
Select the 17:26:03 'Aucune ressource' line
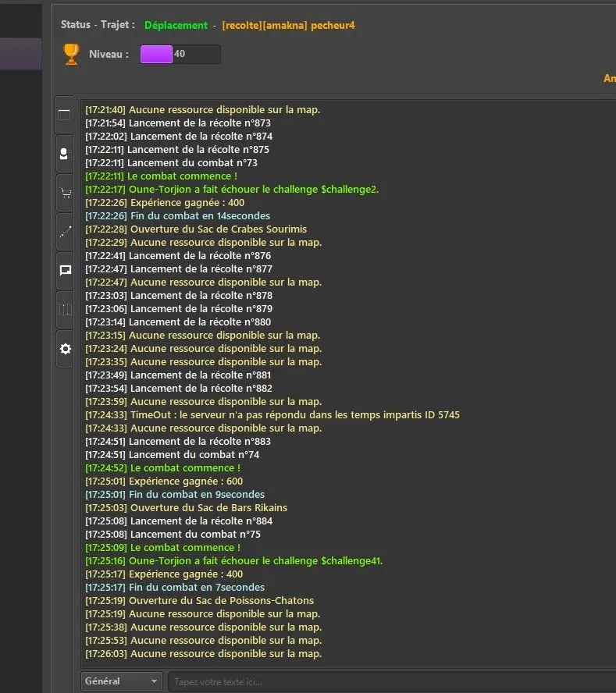coord(204,653)
